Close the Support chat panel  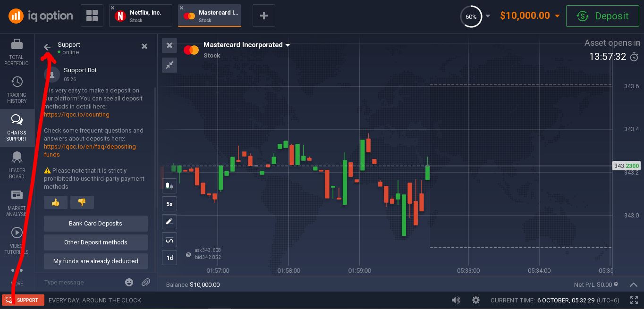(x=144, y=46)
